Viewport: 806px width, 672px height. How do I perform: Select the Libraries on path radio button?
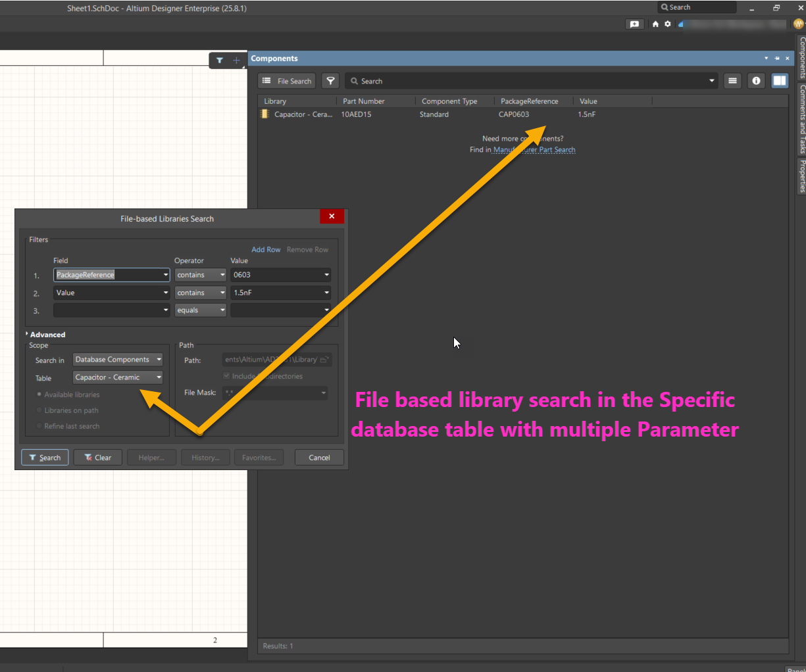point(39,410)
